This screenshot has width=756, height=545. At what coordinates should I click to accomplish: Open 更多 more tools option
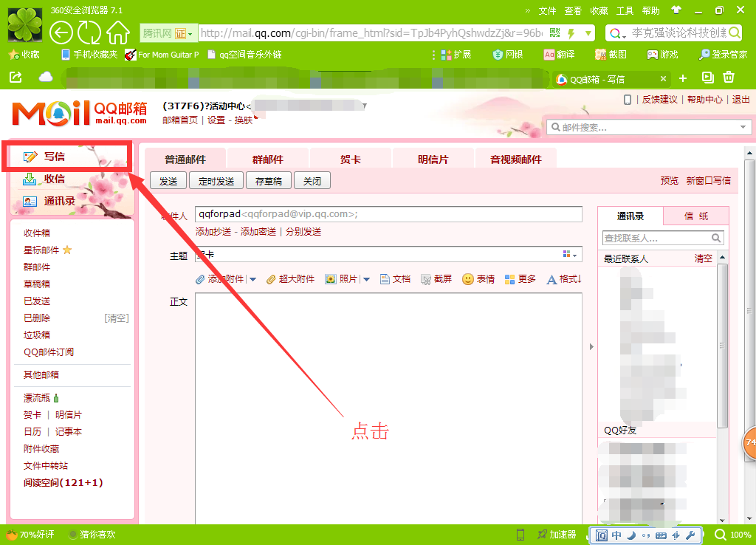pos(520,278)
